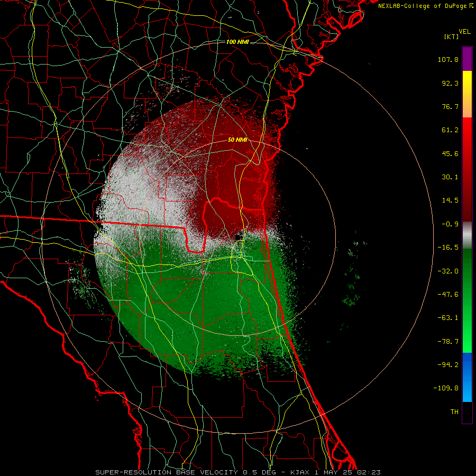Click the -16.5 legend value
476x476 pixels.
[x=448, y=248]
